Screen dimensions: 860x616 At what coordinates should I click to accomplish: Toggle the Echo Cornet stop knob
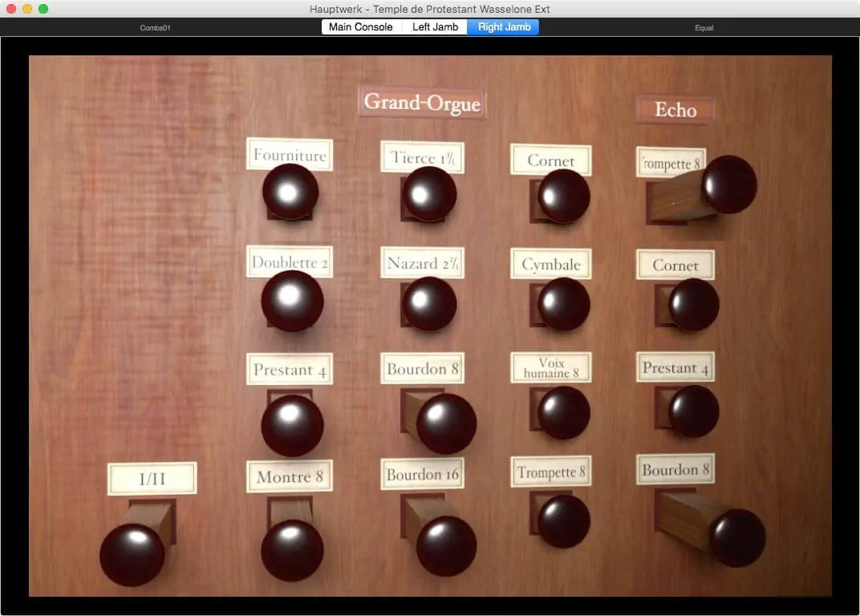click(x=693, y=305)
